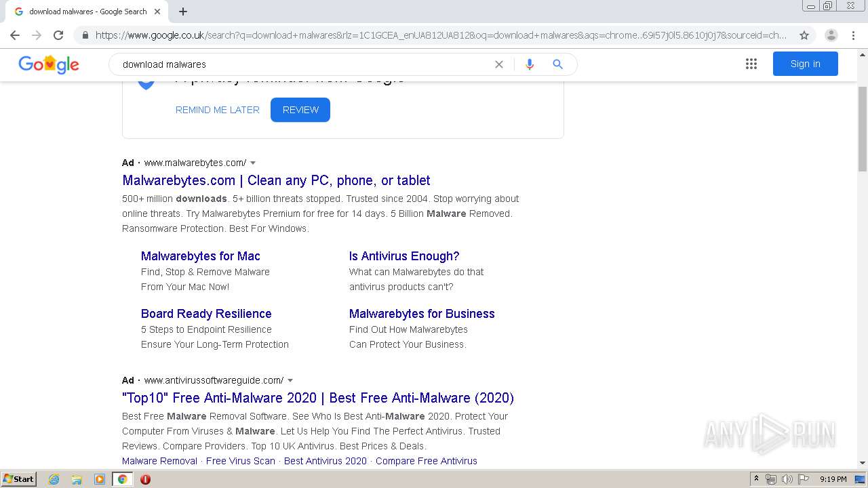Click the Chrome taskbar icon
This screenshot has height=488, width=868.
pyautogui.click(x=122, y=479)
